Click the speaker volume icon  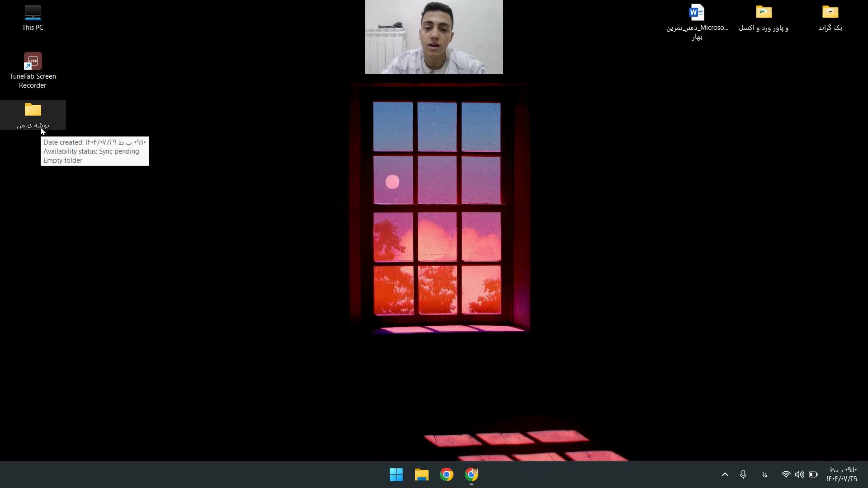click(799, 474)
